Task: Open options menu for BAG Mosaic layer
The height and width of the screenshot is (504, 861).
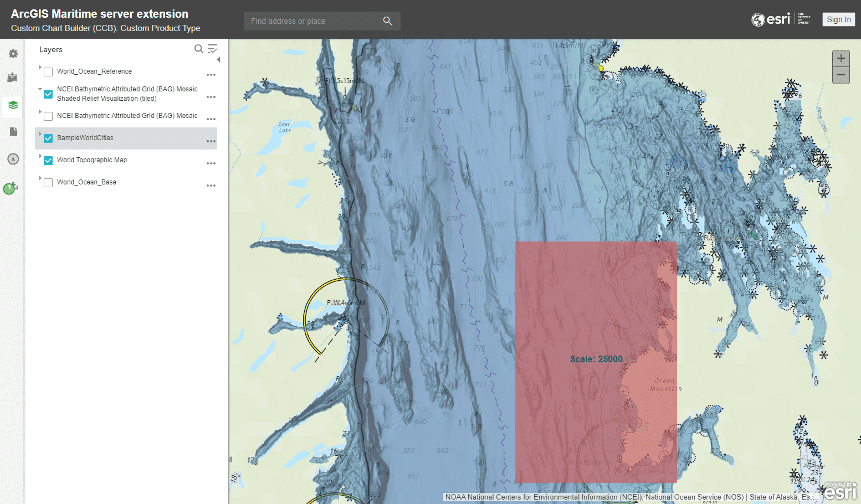Action: pos(211,119)
